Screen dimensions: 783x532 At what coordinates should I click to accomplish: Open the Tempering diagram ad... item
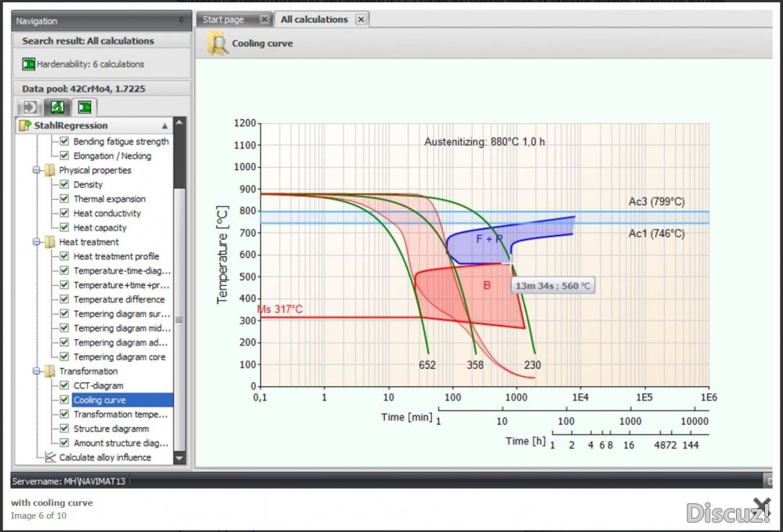tap(121, 342)
